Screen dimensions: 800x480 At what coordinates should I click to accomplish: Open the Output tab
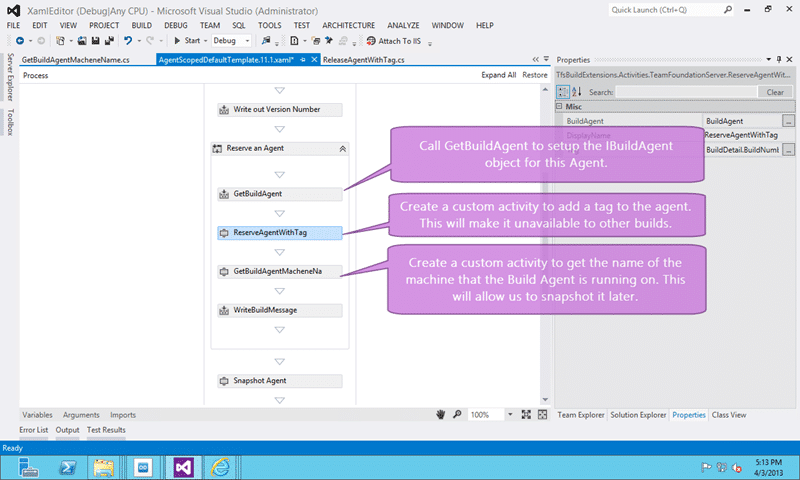pyautogui.click(x=67, y=430)
